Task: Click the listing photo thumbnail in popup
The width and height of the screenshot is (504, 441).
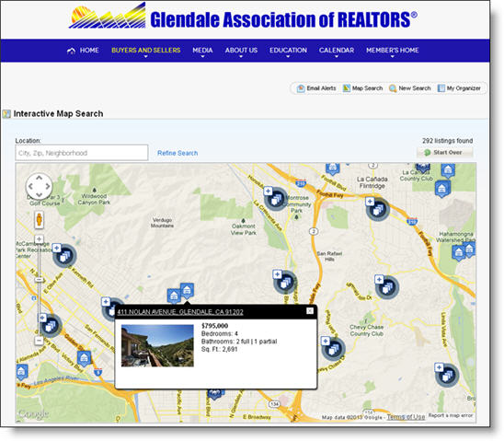Action: pos(157,346)
